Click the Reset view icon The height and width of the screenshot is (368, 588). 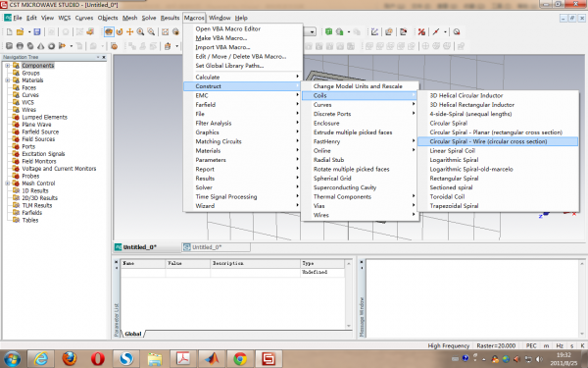[x=165, y=32]
